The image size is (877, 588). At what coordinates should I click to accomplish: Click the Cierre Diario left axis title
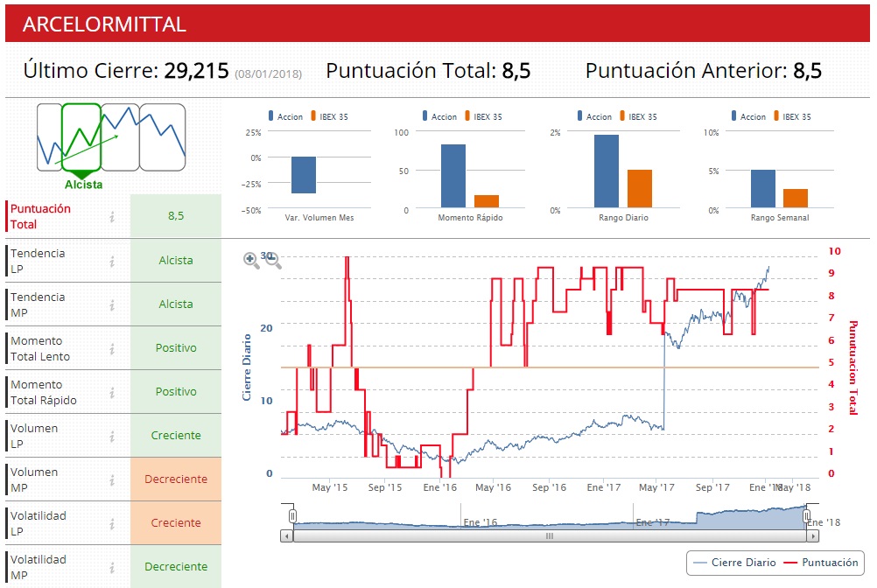247,367
